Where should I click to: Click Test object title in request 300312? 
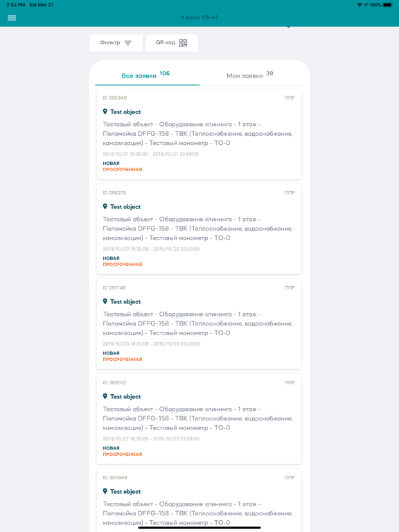tap(125, 397)
